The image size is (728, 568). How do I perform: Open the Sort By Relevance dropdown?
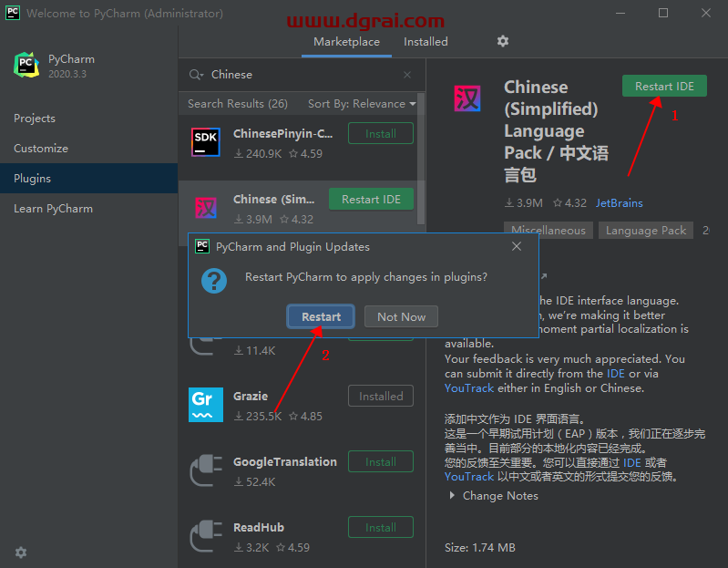pyautogui.click(x=362, y=104)
